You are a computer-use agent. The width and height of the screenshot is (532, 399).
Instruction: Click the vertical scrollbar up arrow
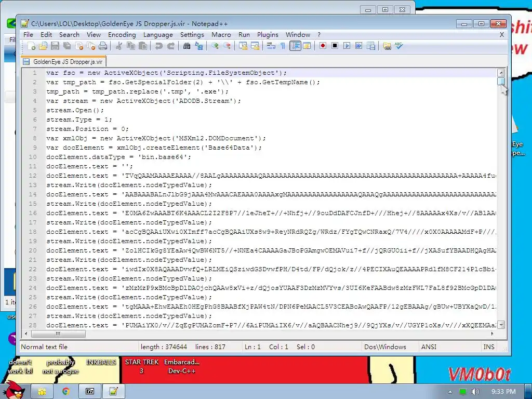point(501,72)
